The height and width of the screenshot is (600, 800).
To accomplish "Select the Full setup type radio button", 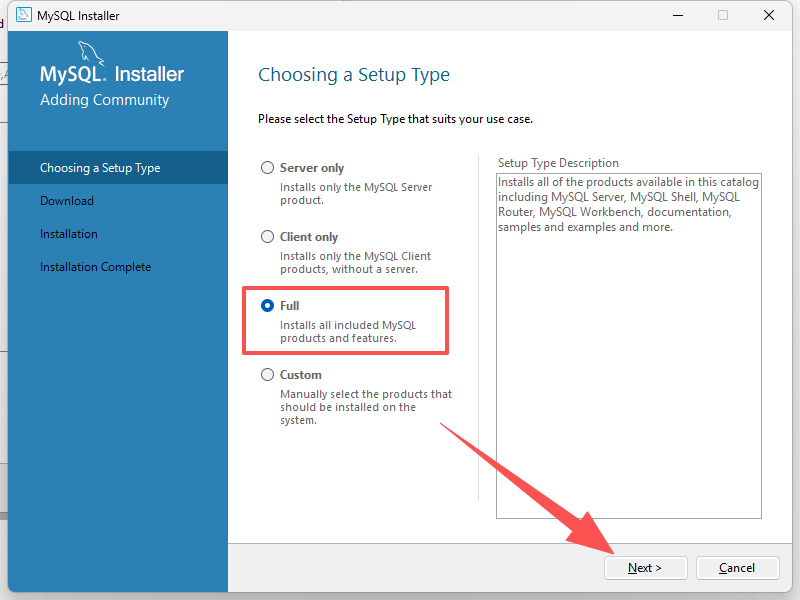I will tap(267, 306).
